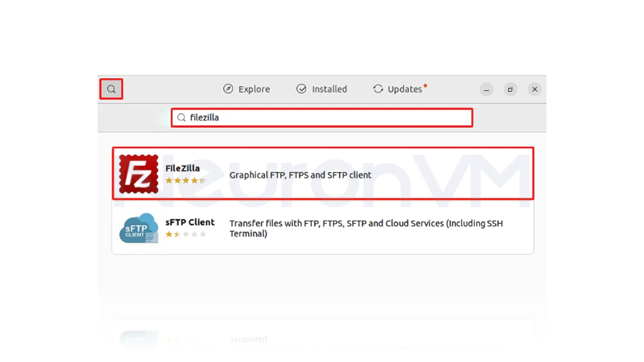Close the software window
644x362 pixels.
point(535,89)
